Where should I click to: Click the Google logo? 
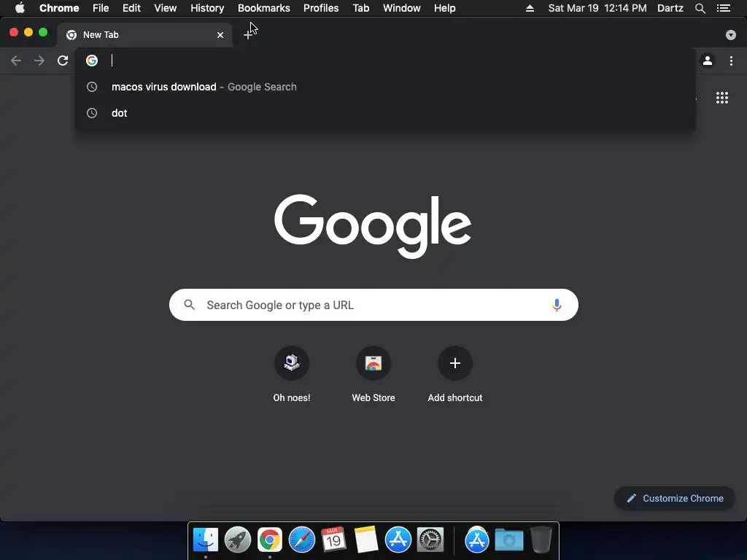tap(373, 226)
